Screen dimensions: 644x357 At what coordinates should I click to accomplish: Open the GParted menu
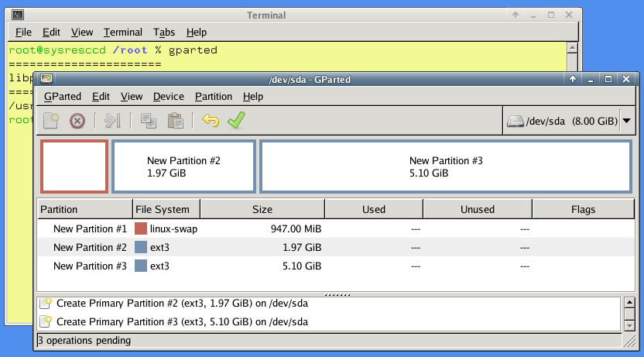coord(63,97)
